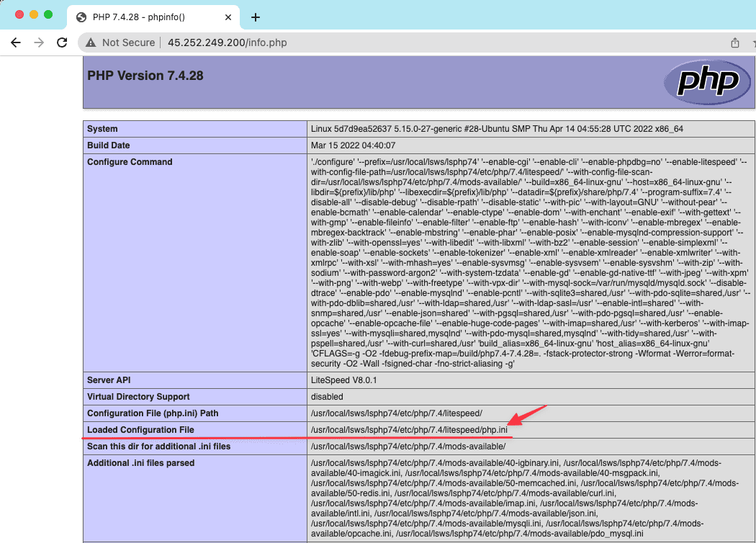Image resolution: width=756 pixels, height=543 pixels.
Task: Click the Server API row label
Action: click(109, 380)
